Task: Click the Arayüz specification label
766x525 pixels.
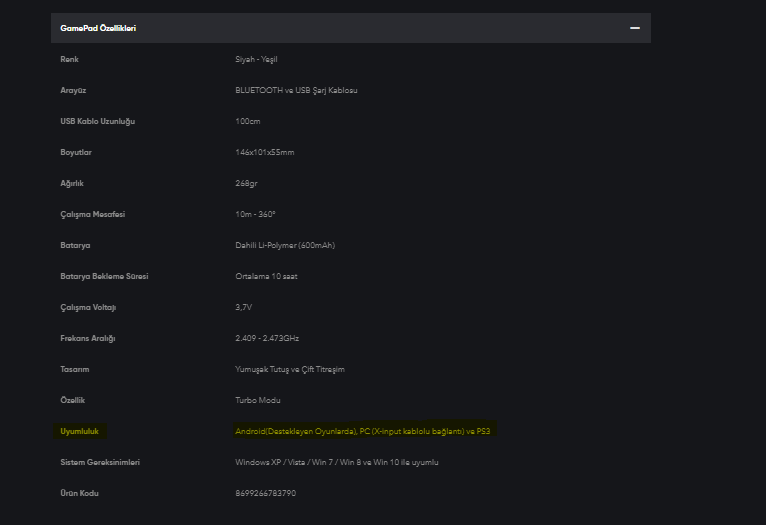Action: pyautogui.click(x=73, y=91)
